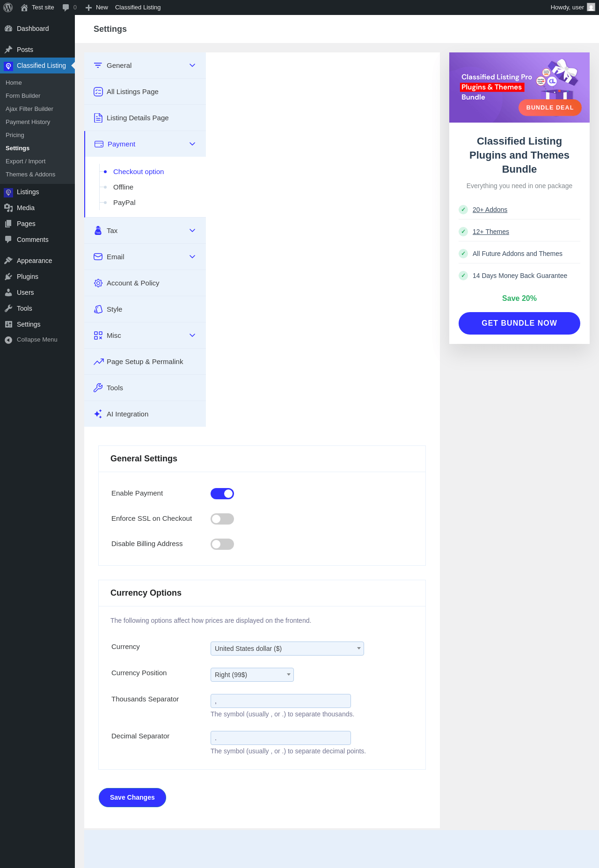599x868 pixels.
Task: Click the All Listings Page checklist icon
Action: (98, 92)
